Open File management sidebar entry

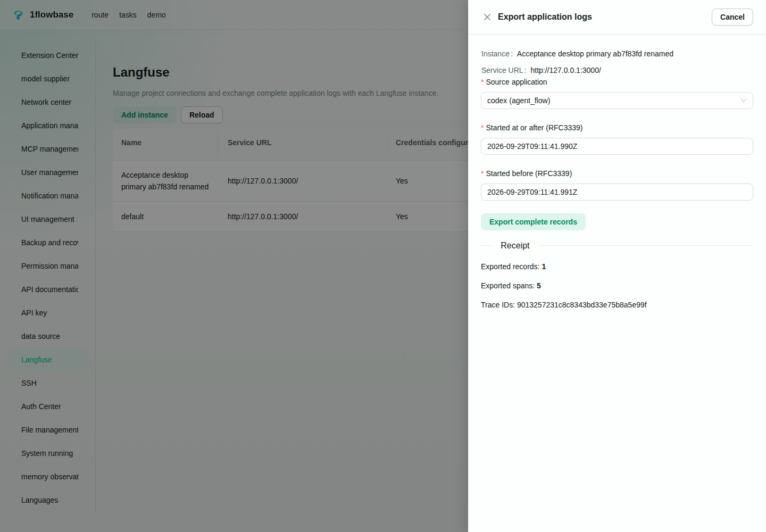click(x=48, y=430)
